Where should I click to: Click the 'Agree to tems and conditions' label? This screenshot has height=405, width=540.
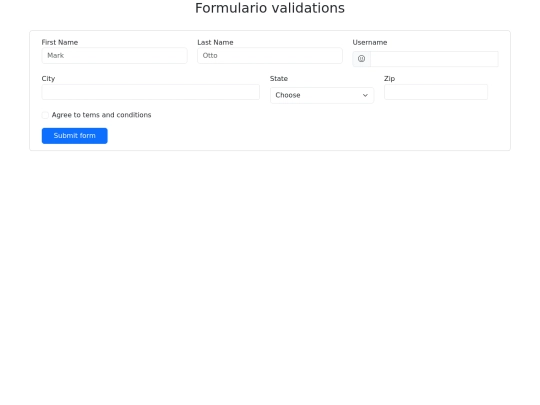tap(101, 115)
